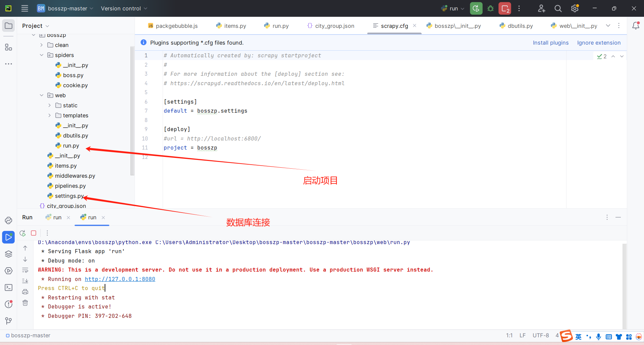The image size is (644, 345).
Task: Click the Rerun icon in Run panel
Action: point(22,233)
